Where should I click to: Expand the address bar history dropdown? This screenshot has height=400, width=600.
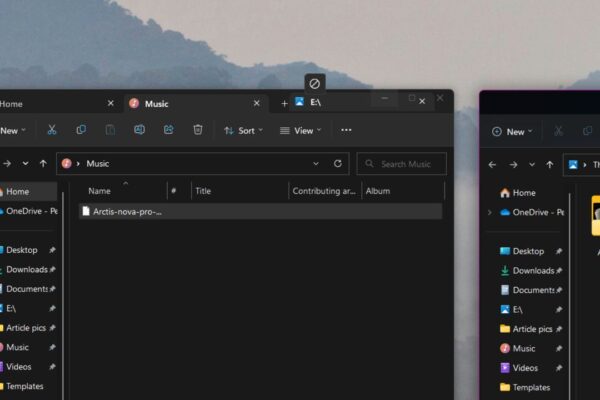pos(316,164)
